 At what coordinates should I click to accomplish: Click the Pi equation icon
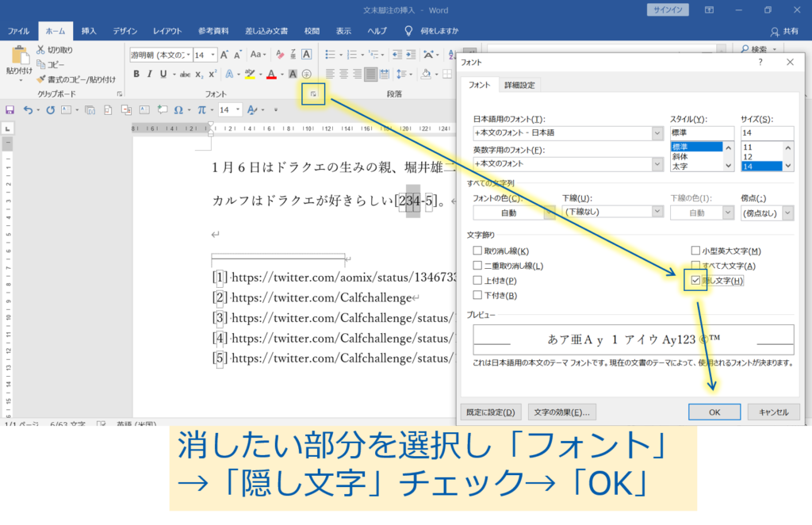point(202,109)
